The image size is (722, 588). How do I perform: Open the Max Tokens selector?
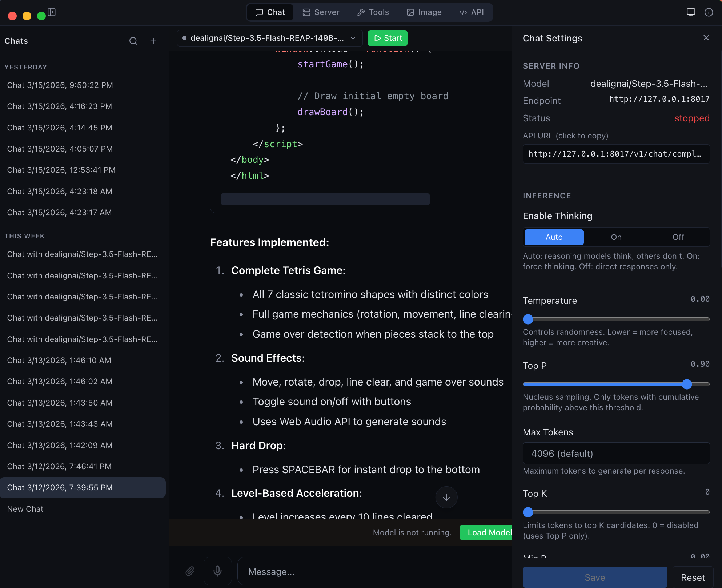[615, 453]
